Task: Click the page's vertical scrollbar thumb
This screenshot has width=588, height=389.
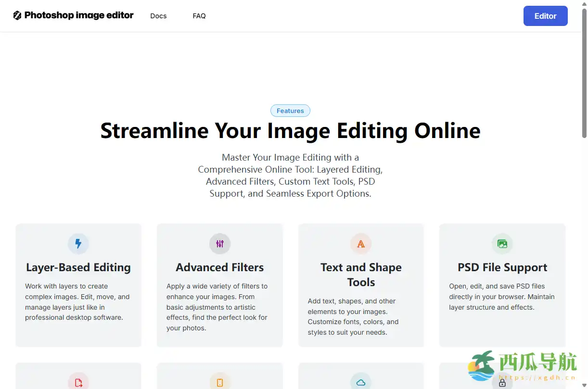Action: point(584,72)
